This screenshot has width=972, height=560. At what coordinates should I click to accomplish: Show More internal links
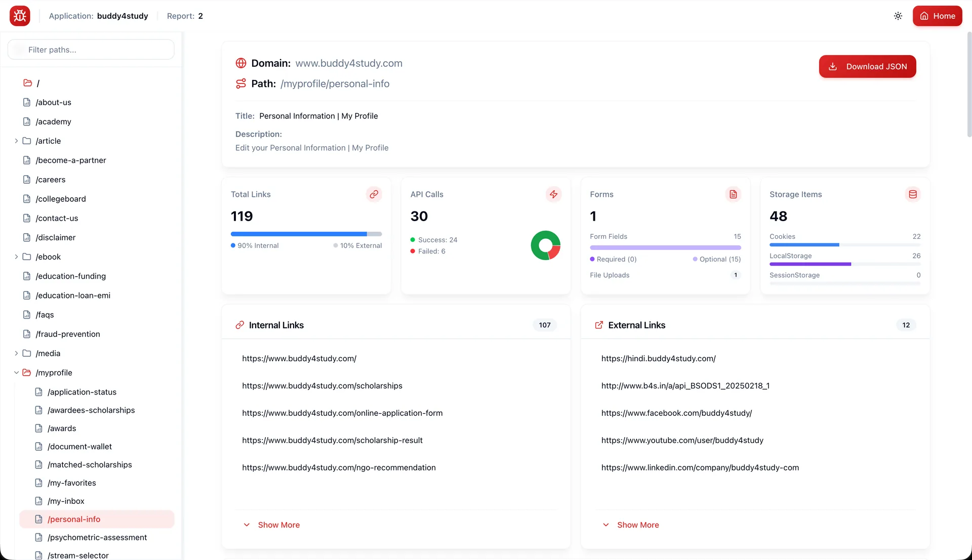(271, 525)
